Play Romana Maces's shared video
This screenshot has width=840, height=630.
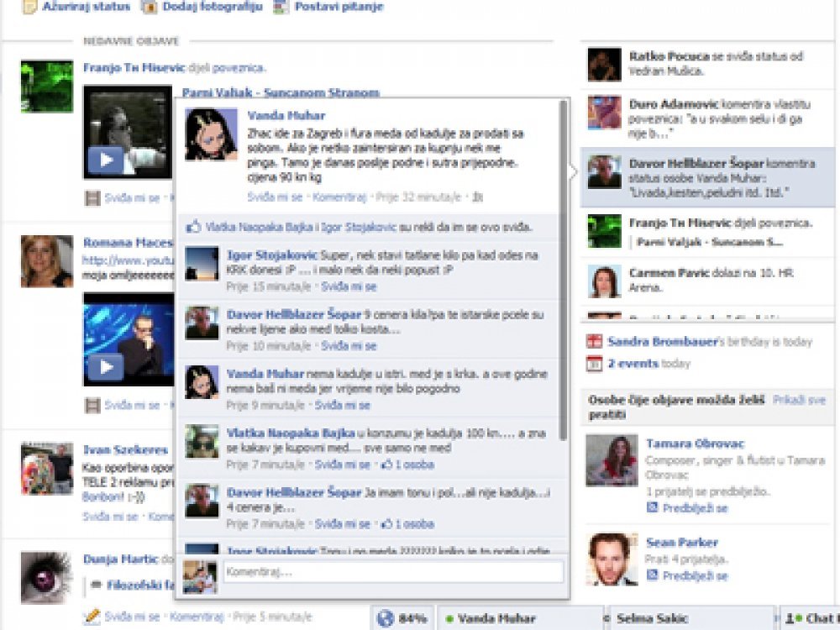106,367
